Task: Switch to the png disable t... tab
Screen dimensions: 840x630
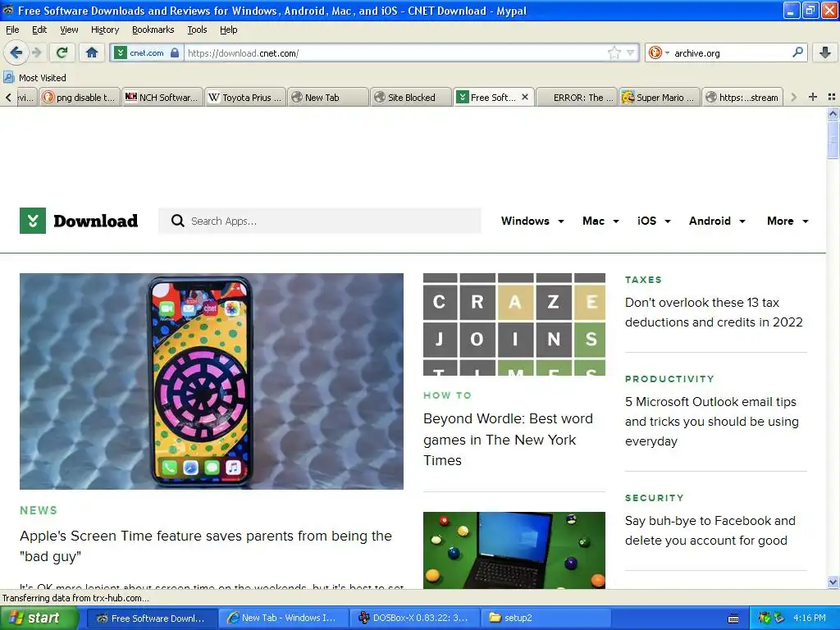Action: tap(80, 97)
